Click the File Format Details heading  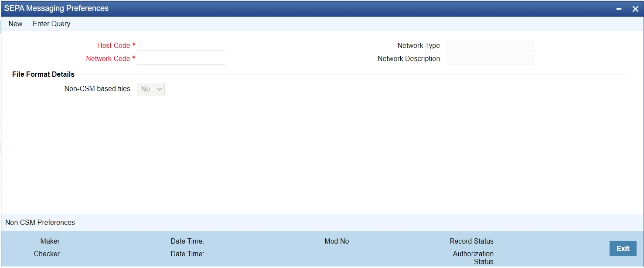(43, 74)
